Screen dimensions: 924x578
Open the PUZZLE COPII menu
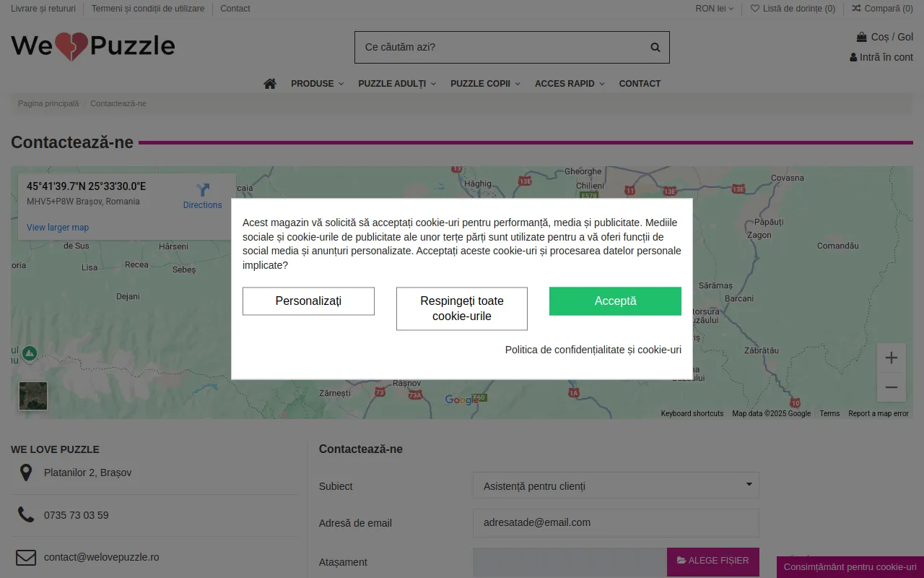(x=485, y=84)
